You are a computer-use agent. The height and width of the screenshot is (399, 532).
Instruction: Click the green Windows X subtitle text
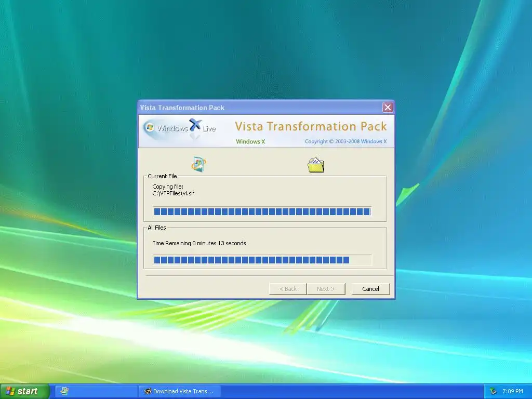[x=250, y=141]
